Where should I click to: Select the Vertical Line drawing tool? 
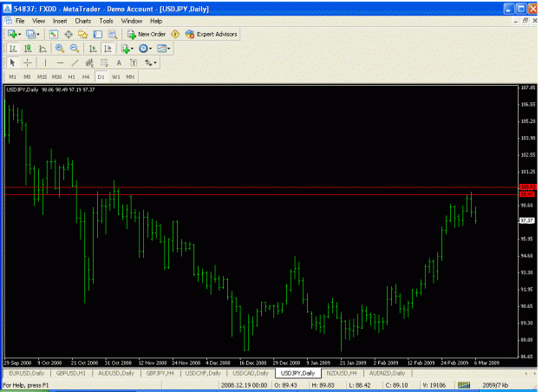45,62
